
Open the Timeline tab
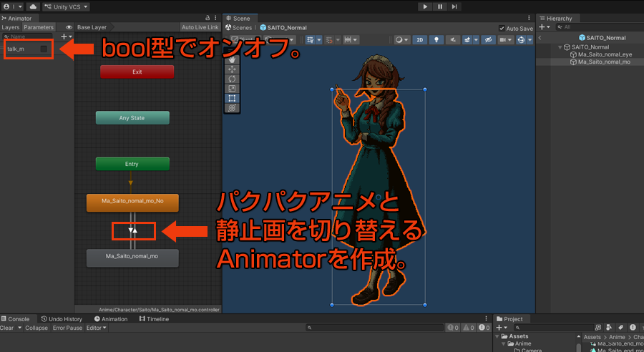click(154, 319)
